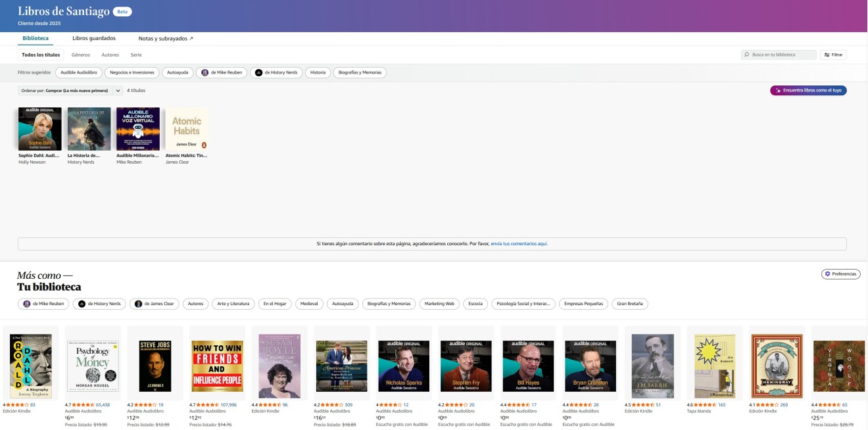868x430 pixels.
Task: Enable the Negocios e Inversiones filter chip
Action: (x=132, y=73)
